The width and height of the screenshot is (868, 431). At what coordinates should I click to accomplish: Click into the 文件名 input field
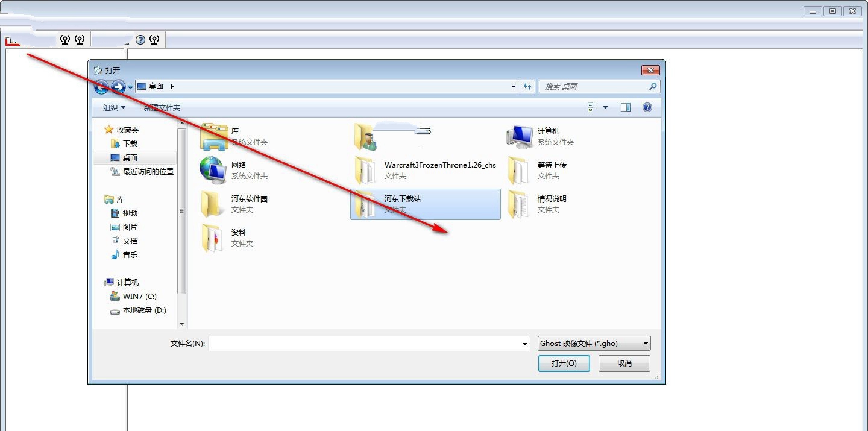[x=365, y=344]
